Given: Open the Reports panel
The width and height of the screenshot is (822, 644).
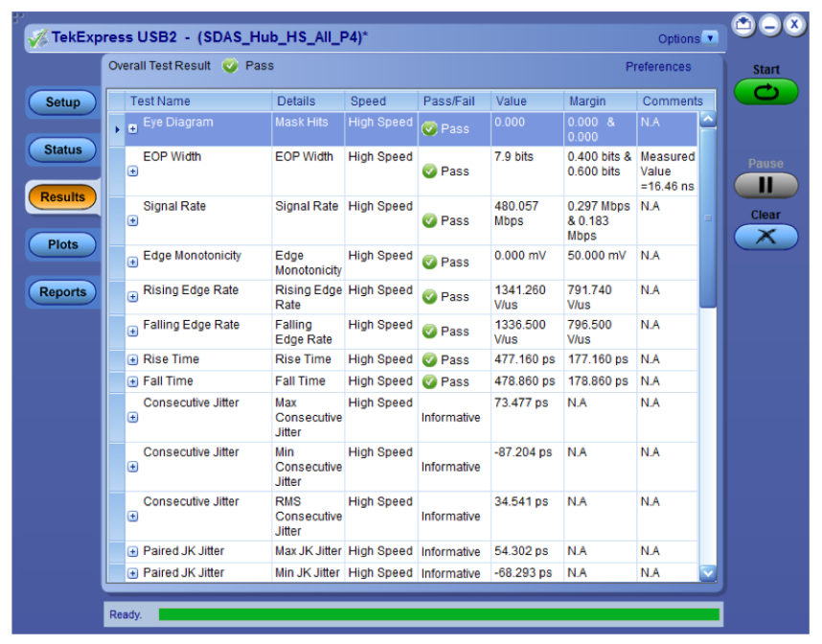Looking at the screenshot, I should click(63, 292).
